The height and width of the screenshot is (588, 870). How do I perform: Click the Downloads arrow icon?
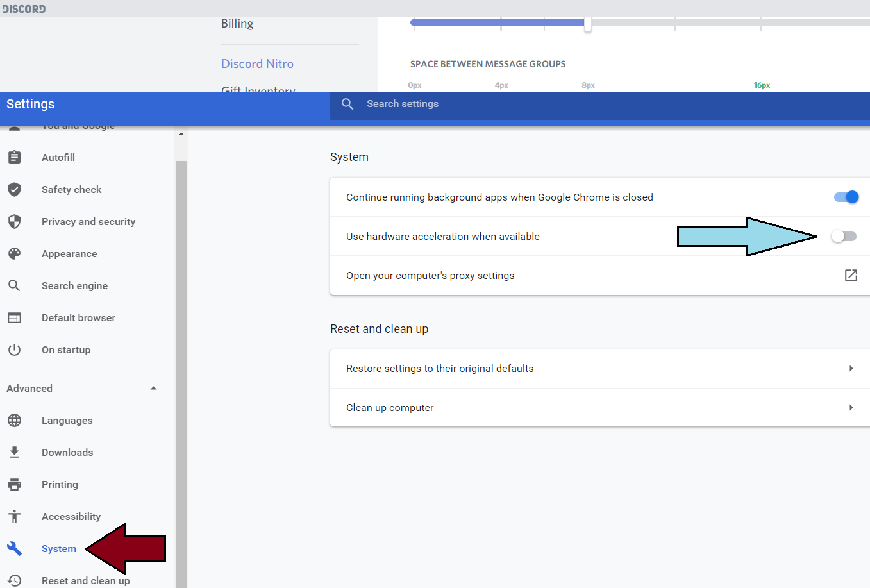(14, 452)
